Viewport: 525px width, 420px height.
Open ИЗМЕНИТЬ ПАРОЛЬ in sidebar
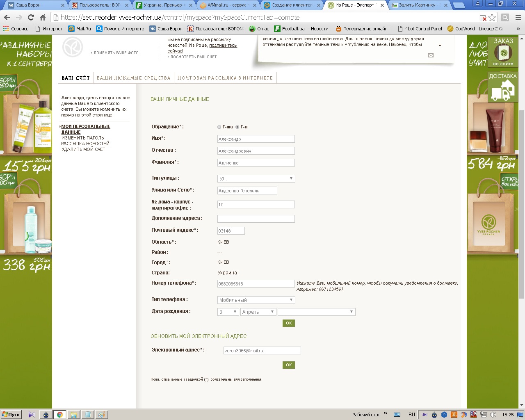point(82,138)
